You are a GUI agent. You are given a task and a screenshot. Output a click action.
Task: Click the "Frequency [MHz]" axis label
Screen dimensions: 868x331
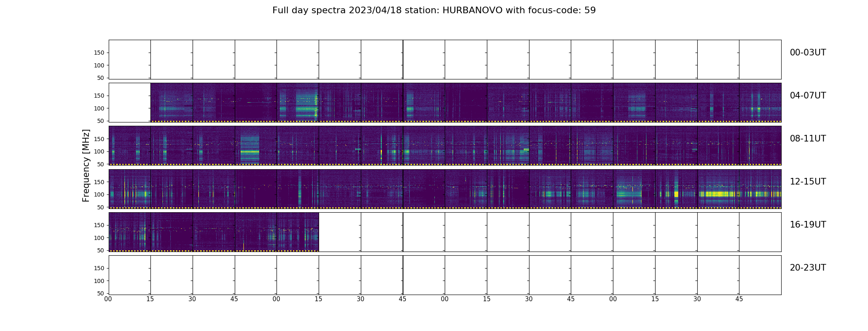[x=86, y=165]
